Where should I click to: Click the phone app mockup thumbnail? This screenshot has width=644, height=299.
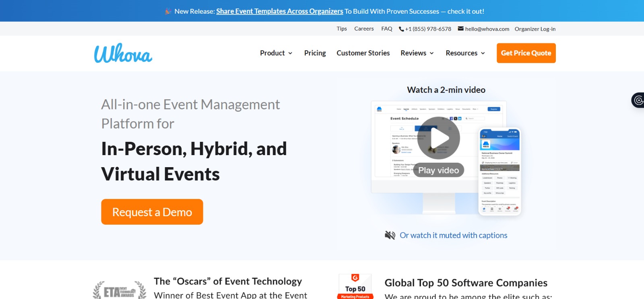pyautogui.click(x=500, y=172)
